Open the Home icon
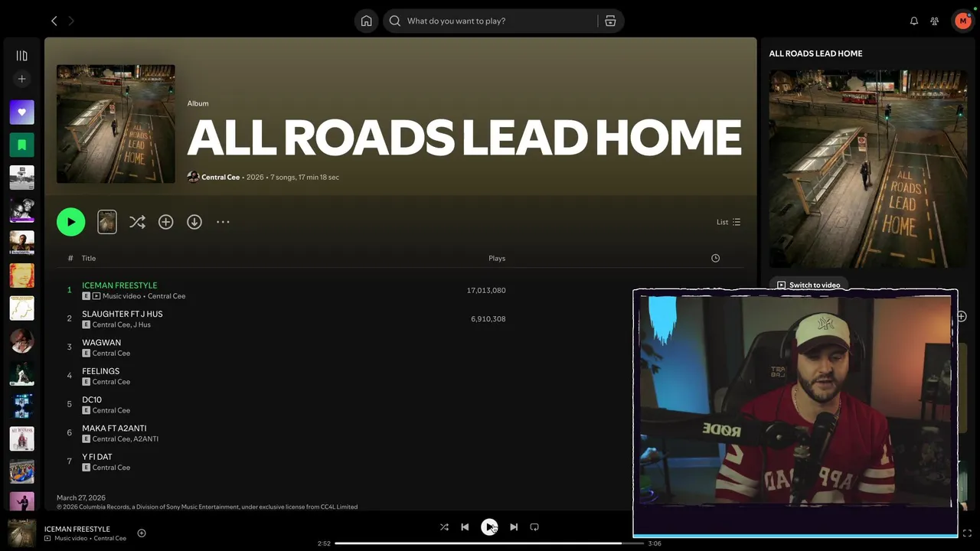 click(x=366, y=21)
